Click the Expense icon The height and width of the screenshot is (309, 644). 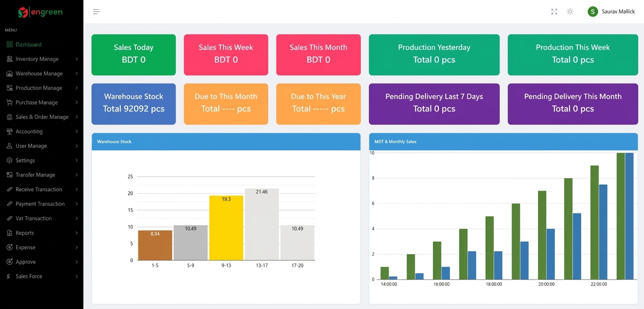pos(10,247)
